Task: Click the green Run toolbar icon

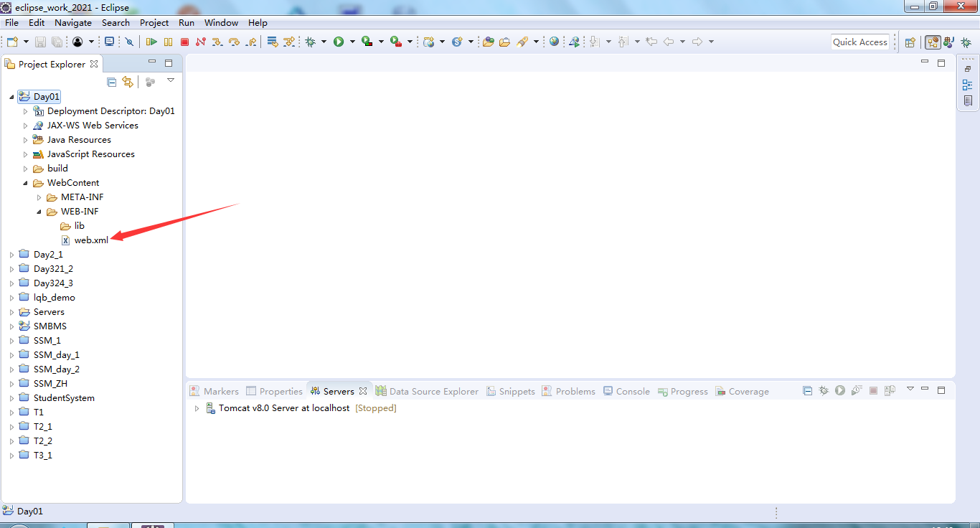Action: click(339, 42)
